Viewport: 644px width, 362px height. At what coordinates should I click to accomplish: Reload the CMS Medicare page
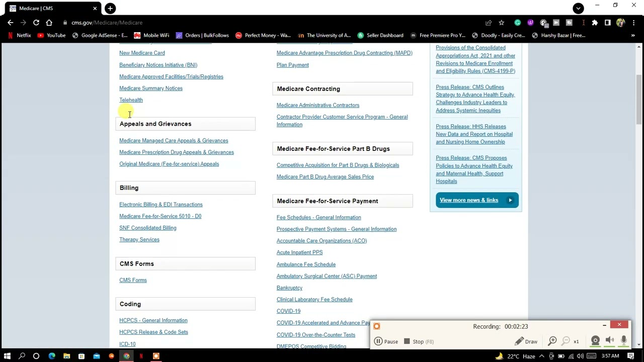point(36,23)
